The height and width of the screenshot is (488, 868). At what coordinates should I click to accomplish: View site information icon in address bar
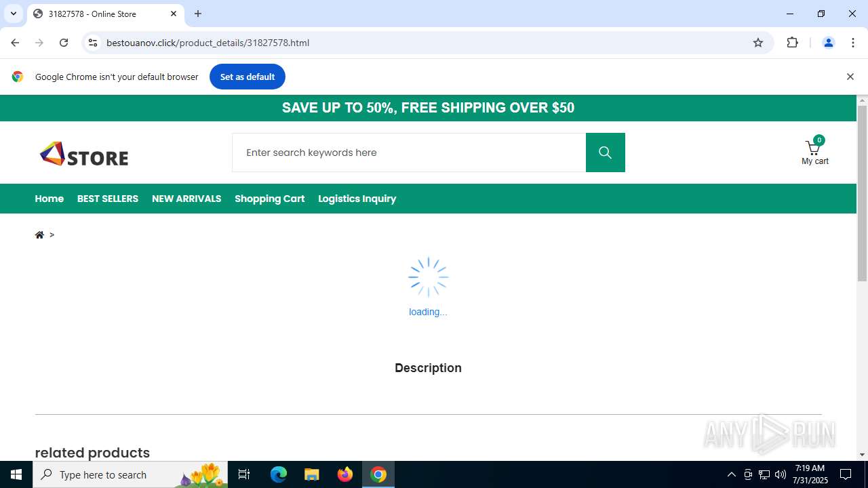pyautogui.click(x=93, y=43)
